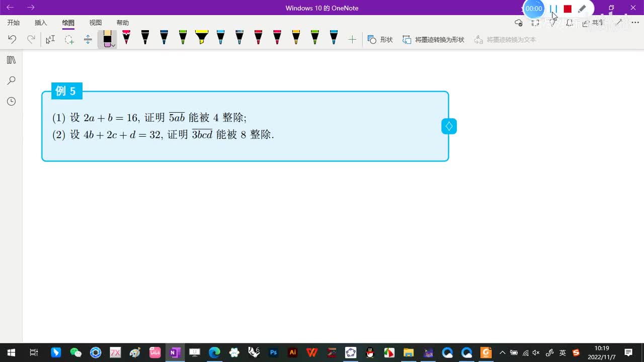
Task: Click 将墨迹转换为形状 button
Action: click(x=433, y=39)
